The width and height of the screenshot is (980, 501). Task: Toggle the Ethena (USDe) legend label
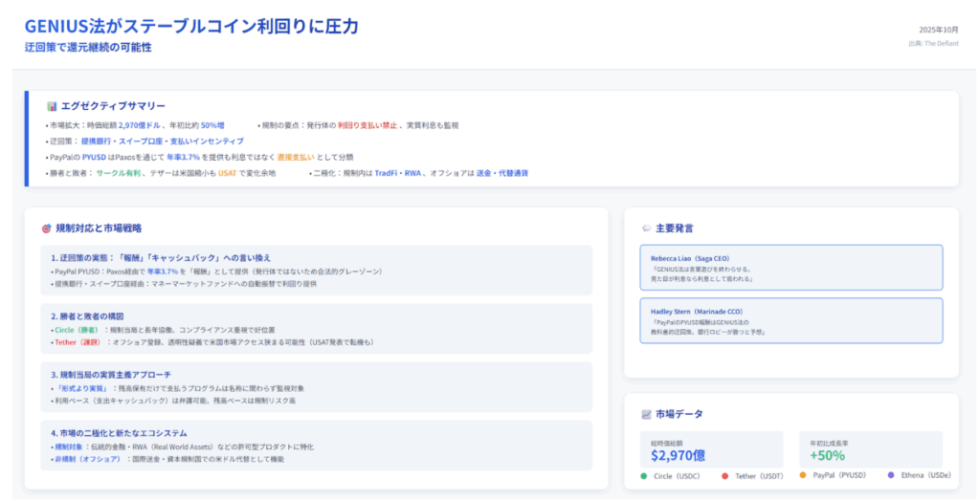click(x=924, y=475)
